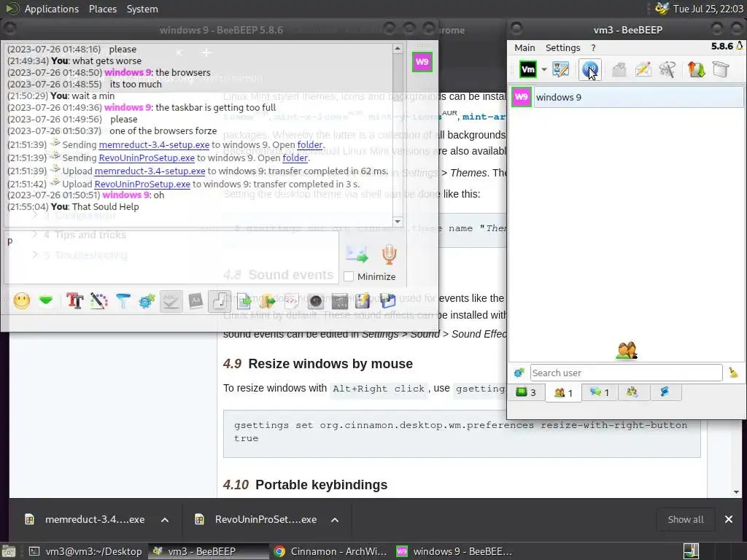747x560 pixels.
Task: Expand RevoUninProSet download chevron
Action: [335, 519]
